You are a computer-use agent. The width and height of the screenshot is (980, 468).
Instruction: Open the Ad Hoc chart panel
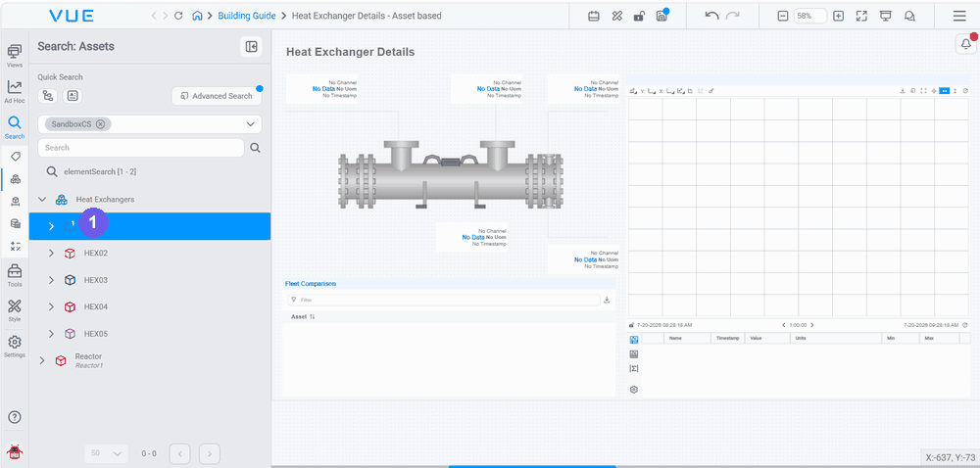(x=15, y=91)
